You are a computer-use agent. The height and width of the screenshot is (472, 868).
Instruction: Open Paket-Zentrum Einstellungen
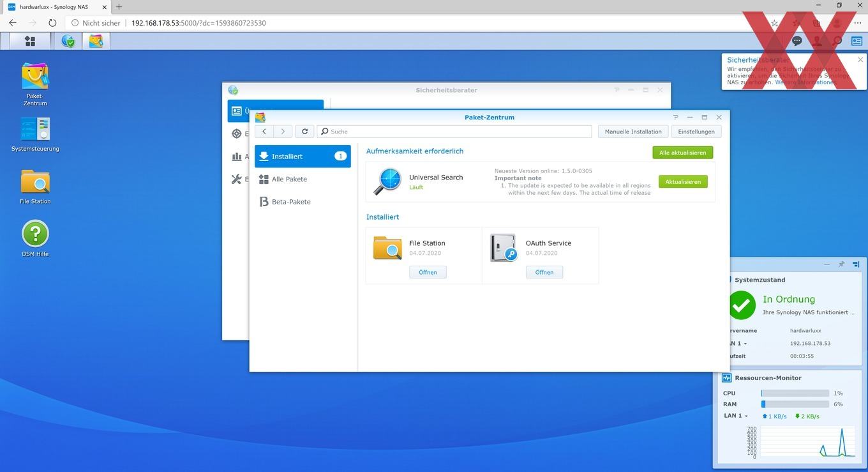696,132
